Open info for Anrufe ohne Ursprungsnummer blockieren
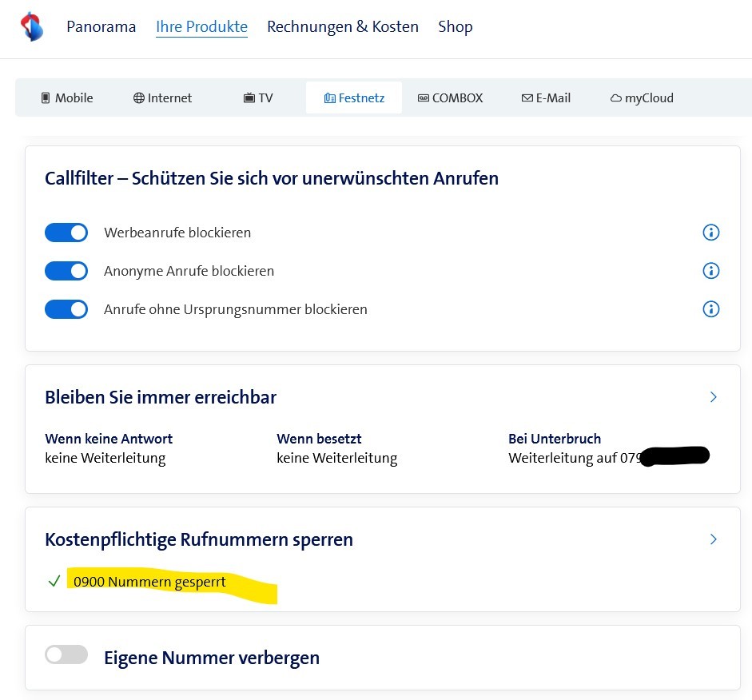This screenshot has width=752, height=700. click(x=710, y=308)
